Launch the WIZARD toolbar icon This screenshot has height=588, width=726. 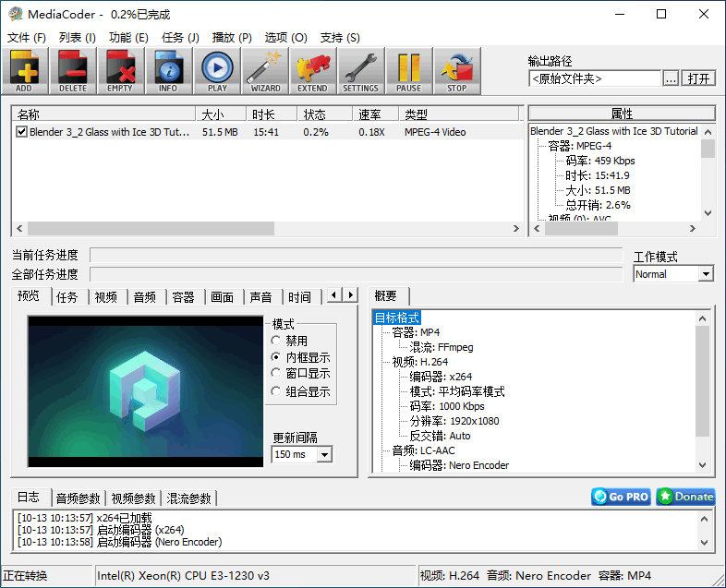pyautogui.click(x=265, y=71)
